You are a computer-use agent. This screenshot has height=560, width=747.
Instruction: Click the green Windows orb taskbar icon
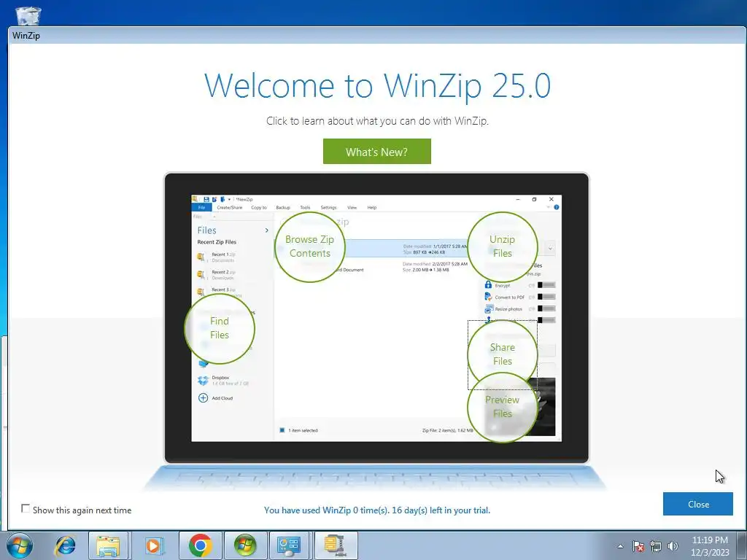[x=245, y=545]
